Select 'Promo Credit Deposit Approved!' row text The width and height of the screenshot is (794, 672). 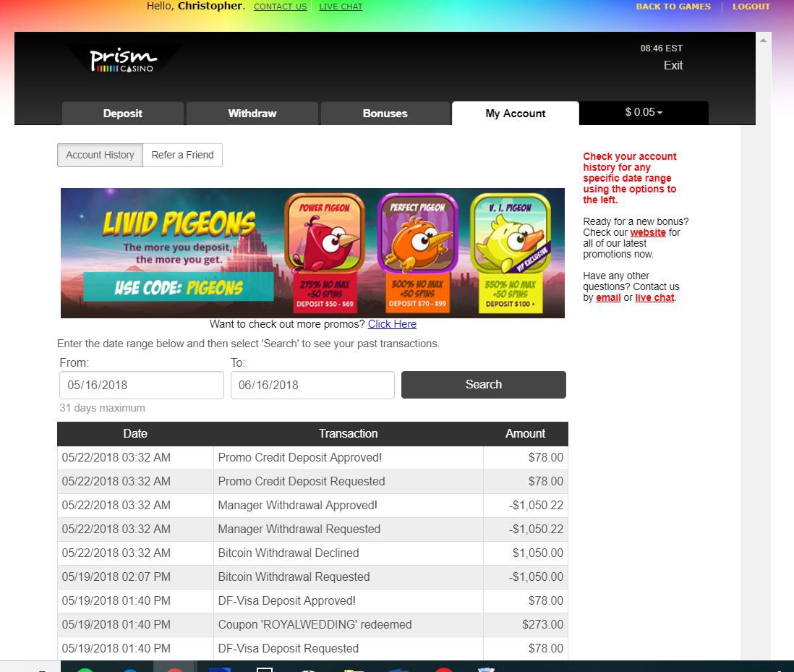click(300, 457)
